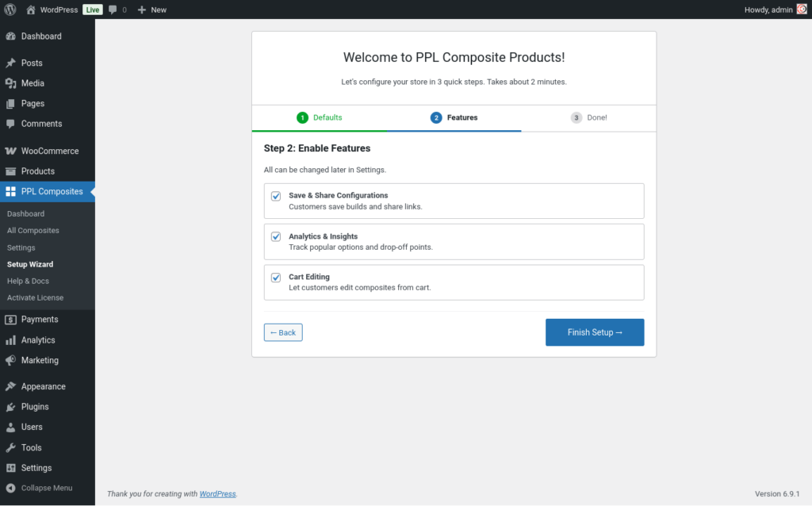Click 'Customers save builds and share links.' text
812x506 pixels.
[x=355, y=207]
